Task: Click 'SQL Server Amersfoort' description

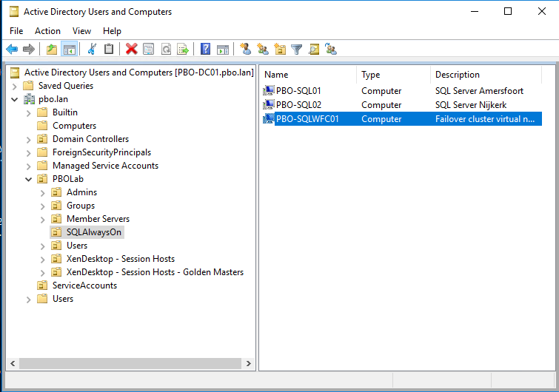Action: (x=479, y=91)
